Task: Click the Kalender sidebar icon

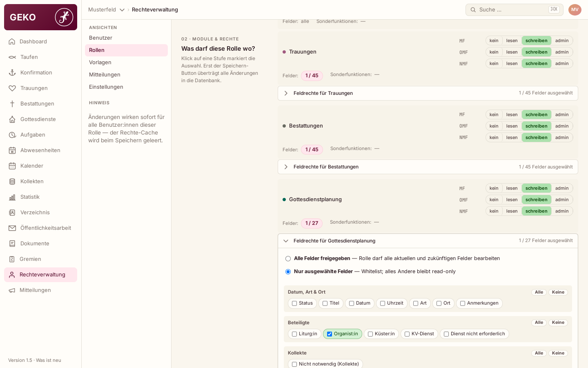Action: [x=12, y=166]
